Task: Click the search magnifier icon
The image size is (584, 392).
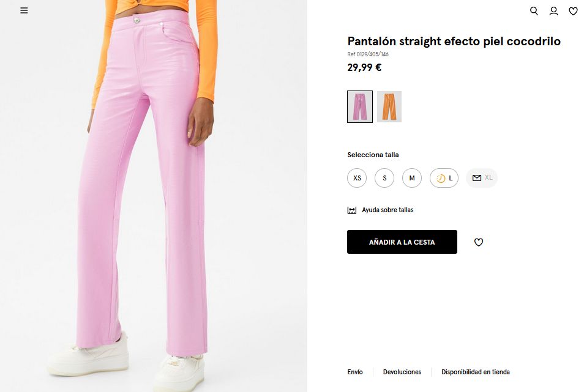Action: coord(534,11)
